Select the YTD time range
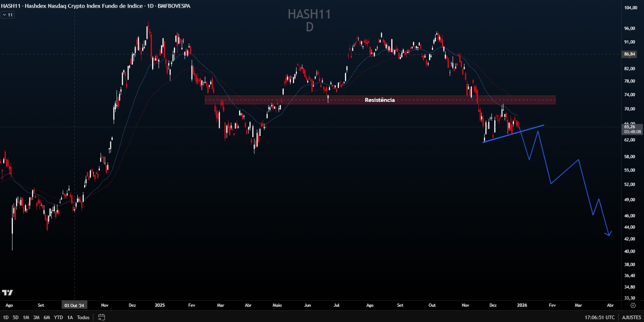The height and width of the screenshot is (322, 644). coord(58,318)
